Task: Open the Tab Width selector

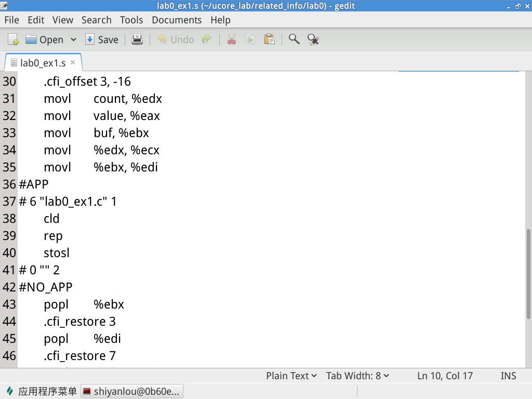Action: pos(357,375)
